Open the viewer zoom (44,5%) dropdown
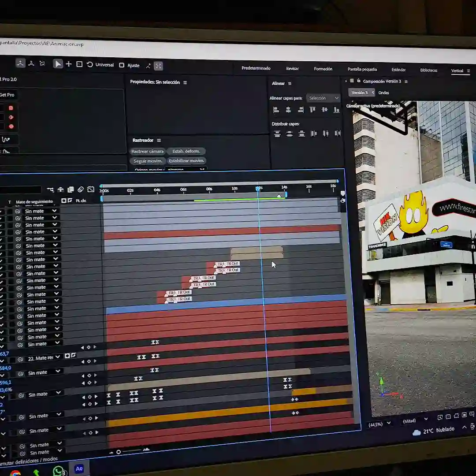 pyautogui.click(x=379, y=424)
